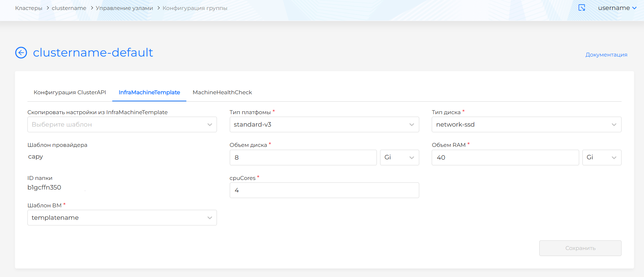Open the Документация link

tap(606, 55)
